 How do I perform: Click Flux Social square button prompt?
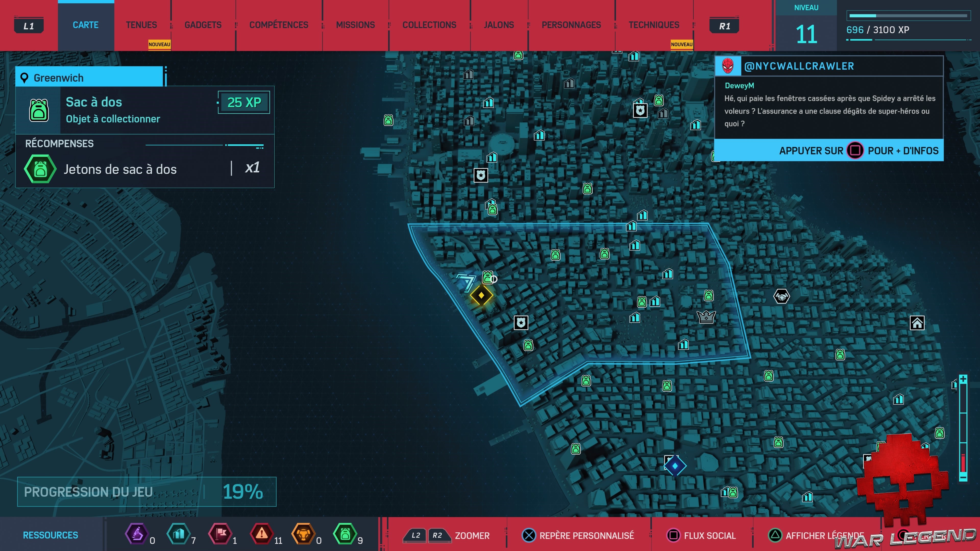click(673, 535)
